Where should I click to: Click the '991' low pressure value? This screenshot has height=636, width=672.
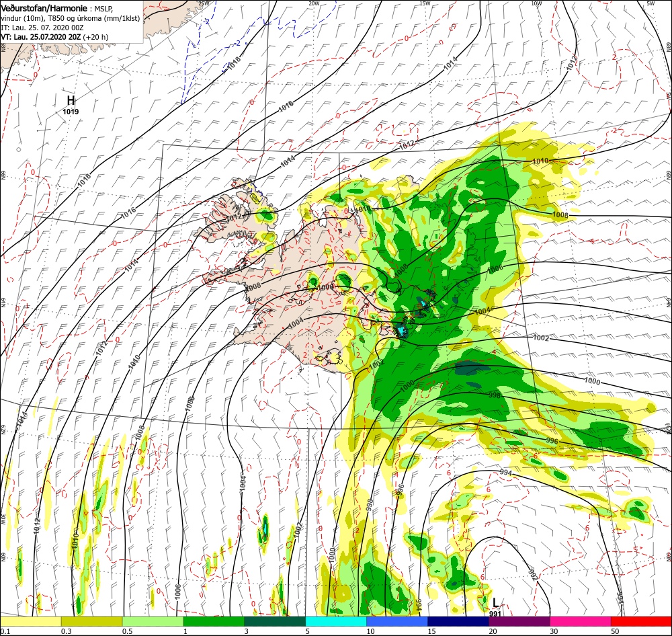click(x=495, y=613)
